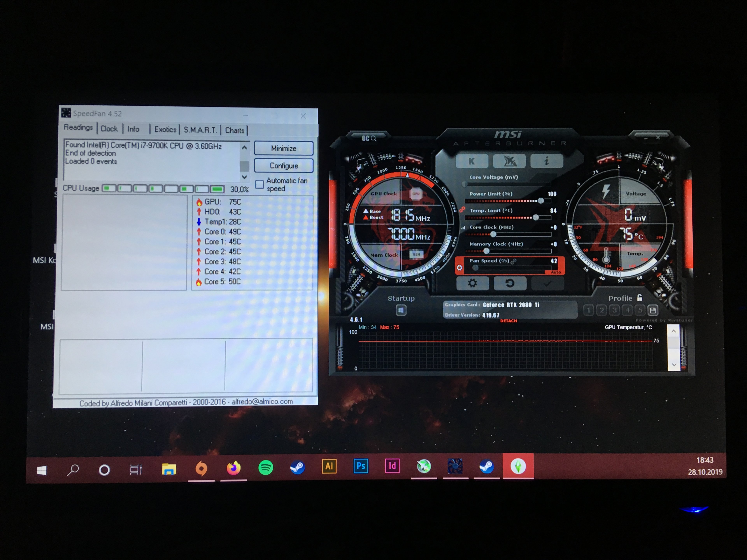The width and height of the screenshot is (747, 560).
Task: Save profile using floppy disk icon
Action: (653, 310)
